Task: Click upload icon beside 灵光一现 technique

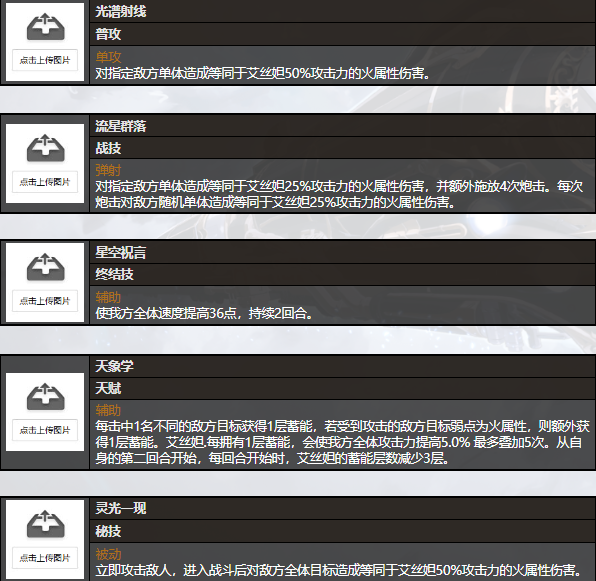Action: click(x=45, y=524)
